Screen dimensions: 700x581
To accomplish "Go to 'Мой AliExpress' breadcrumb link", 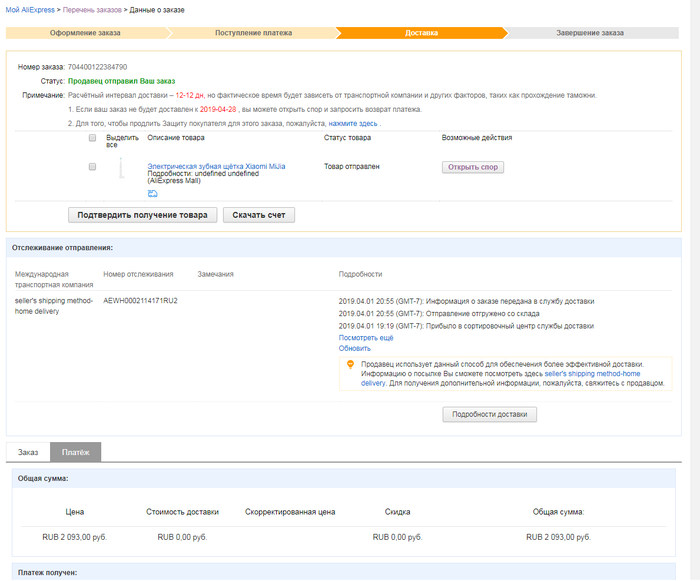I will click(29, 9).
